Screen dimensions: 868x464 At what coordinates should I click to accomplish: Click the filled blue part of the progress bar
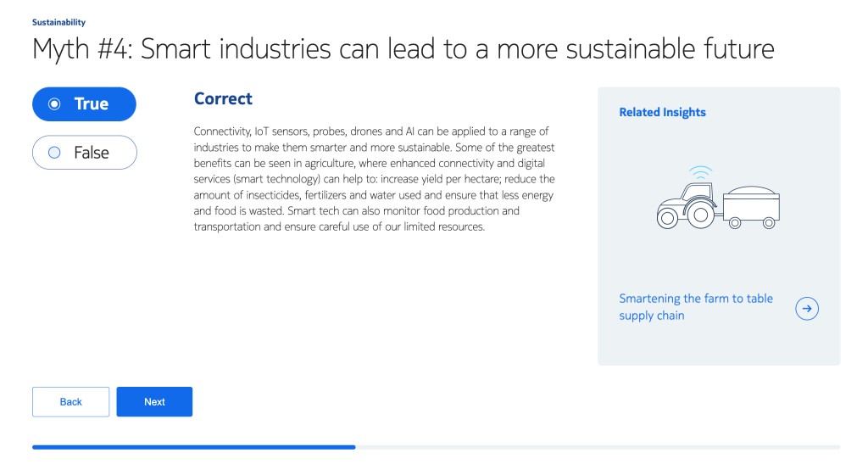point(194,447)
